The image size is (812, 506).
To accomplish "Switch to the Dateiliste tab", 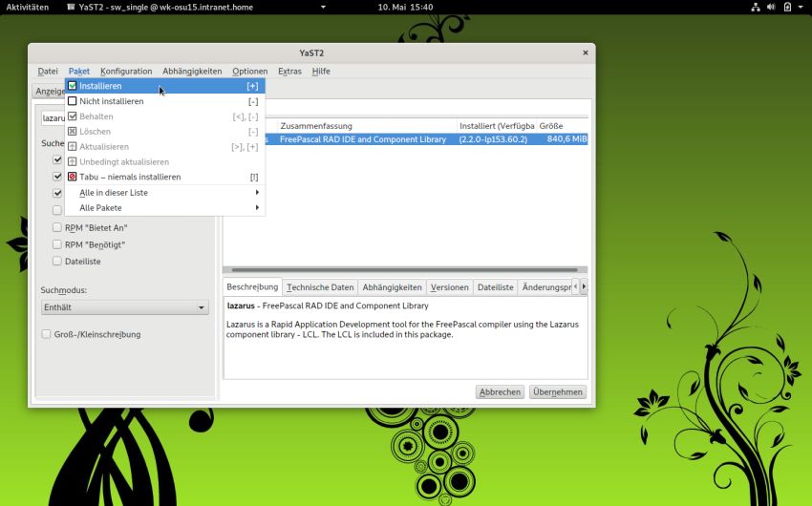I will (x=496, y=287).
